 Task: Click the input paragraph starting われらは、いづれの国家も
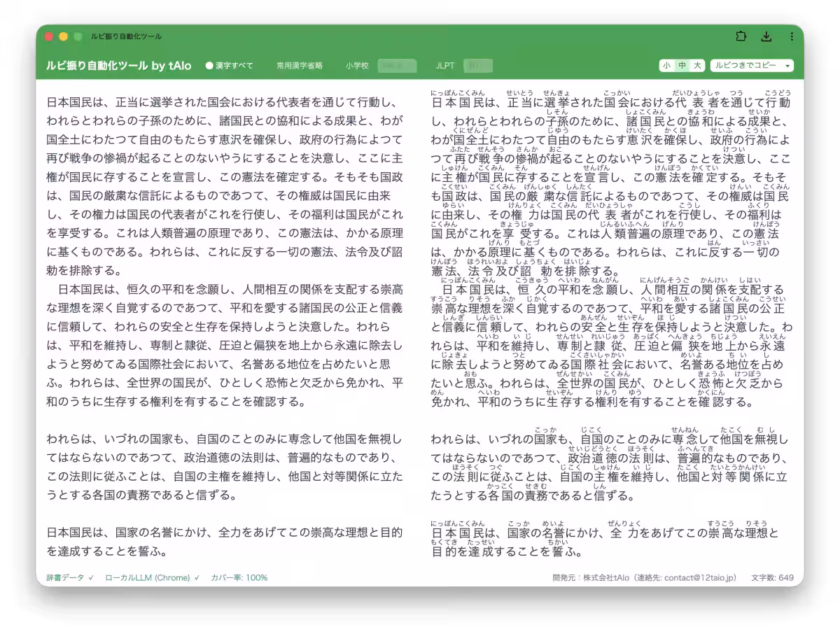pyautogui.click(x=225, y=467)
